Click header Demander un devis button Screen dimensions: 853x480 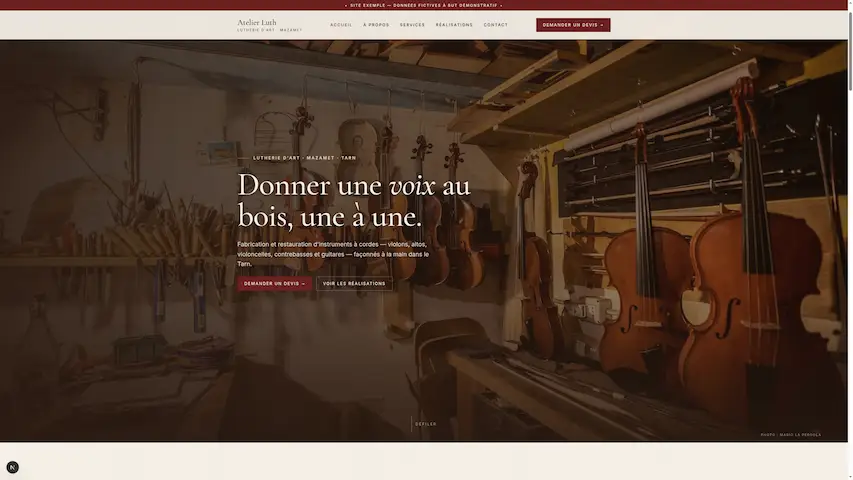point(573,25)
